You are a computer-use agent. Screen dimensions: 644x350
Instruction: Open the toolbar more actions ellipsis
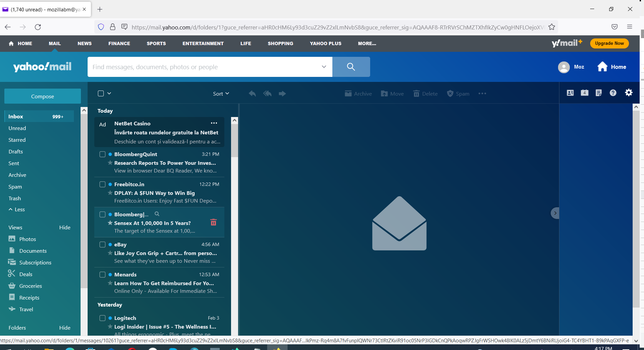[482, 94]
